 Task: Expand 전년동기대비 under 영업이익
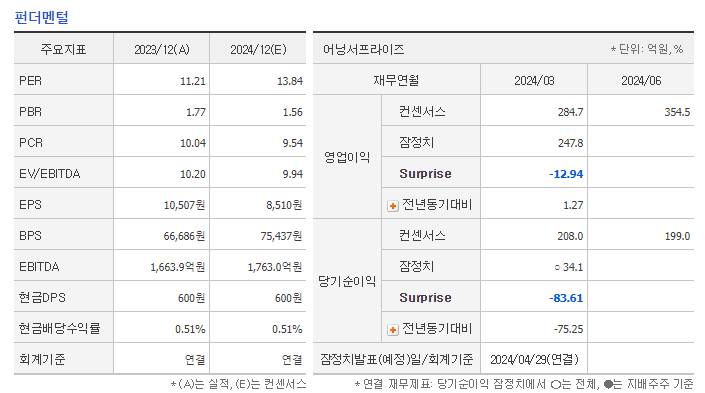tap(393, 206)
